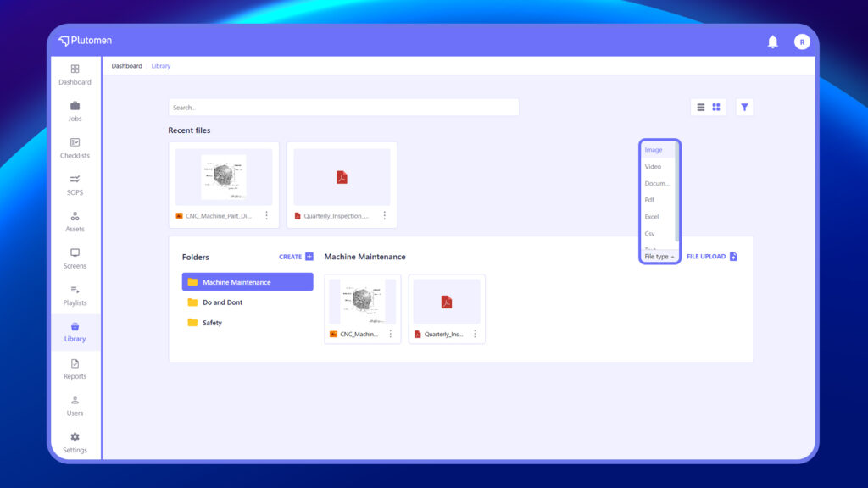This screenshot has height=488, width=868.
Task: Open options menu for recent CNC_Machine_Part_Di file
Action: tap(266, 215)
